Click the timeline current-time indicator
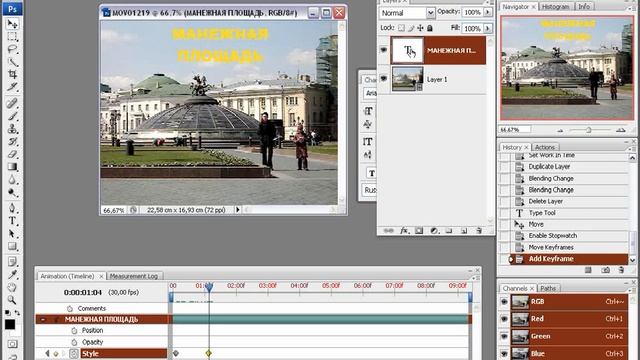640x360 pixels. pyautogui.click(x=209, y=287)
